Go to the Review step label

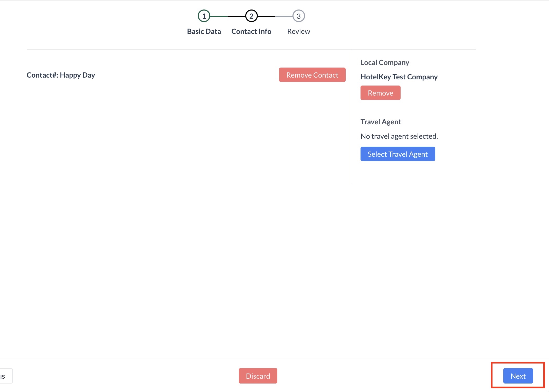[x=298, y=31]
